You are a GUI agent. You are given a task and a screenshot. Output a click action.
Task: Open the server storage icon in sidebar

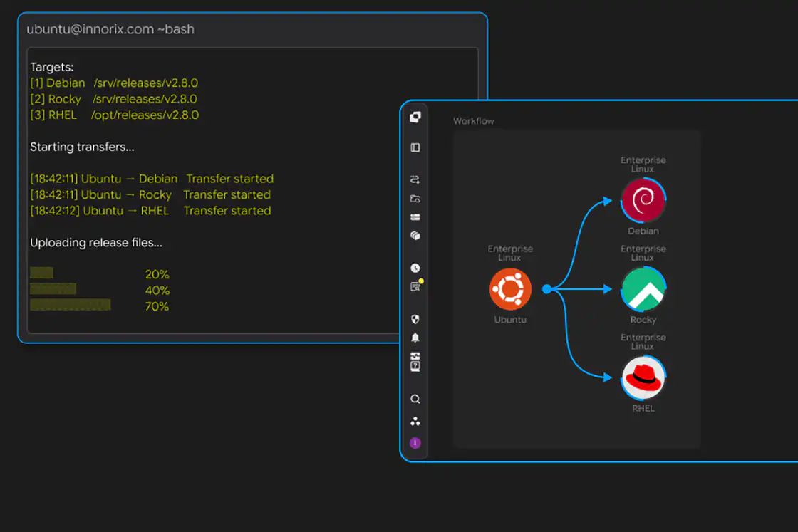pyautogui.click(x=415, y=217)
